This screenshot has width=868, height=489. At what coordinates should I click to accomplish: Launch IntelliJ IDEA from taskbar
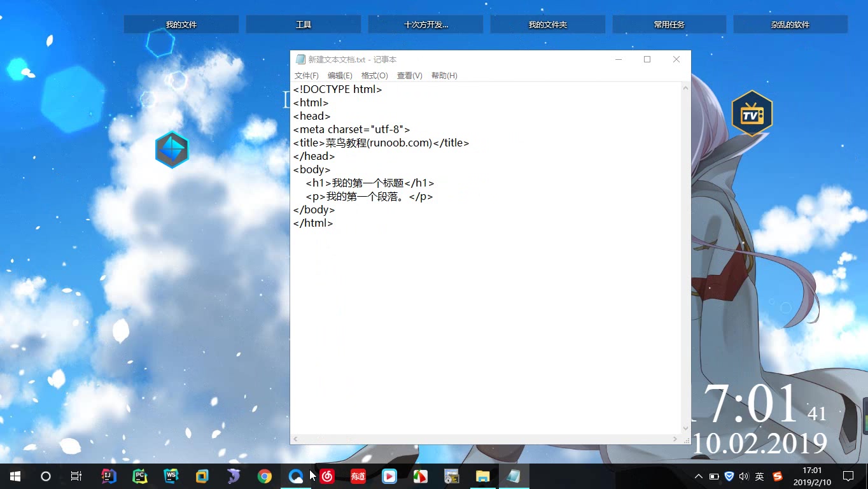point(109,476)
